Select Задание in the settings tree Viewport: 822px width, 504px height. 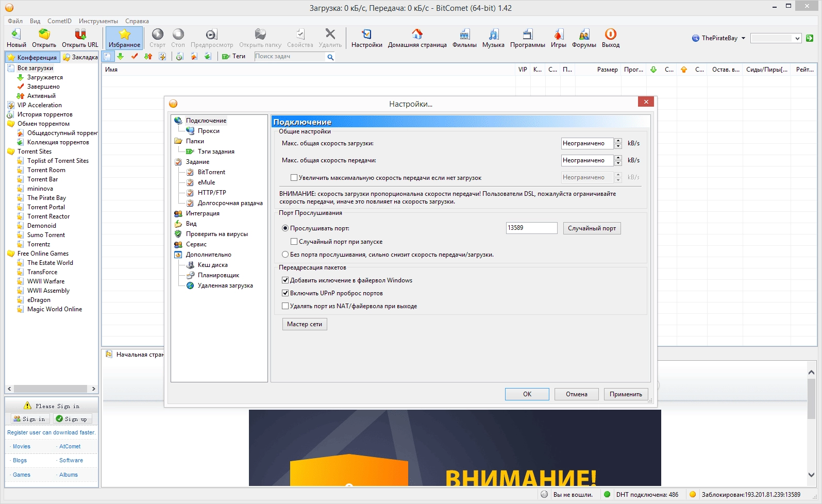(197, 162)
